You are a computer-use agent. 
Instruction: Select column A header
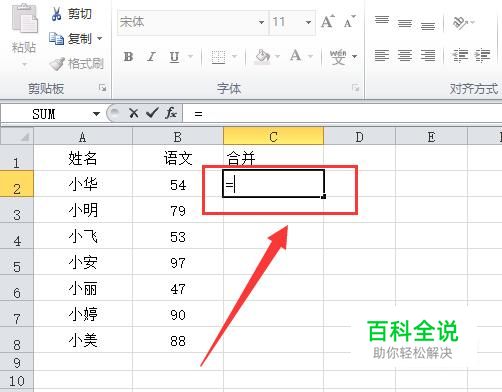[x=83, y=136]
